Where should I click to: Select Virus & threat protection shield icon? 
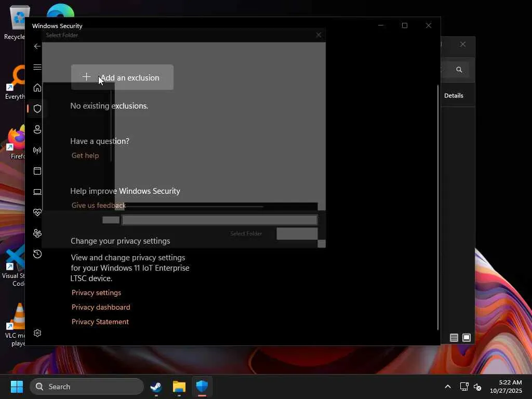(37, 109)
